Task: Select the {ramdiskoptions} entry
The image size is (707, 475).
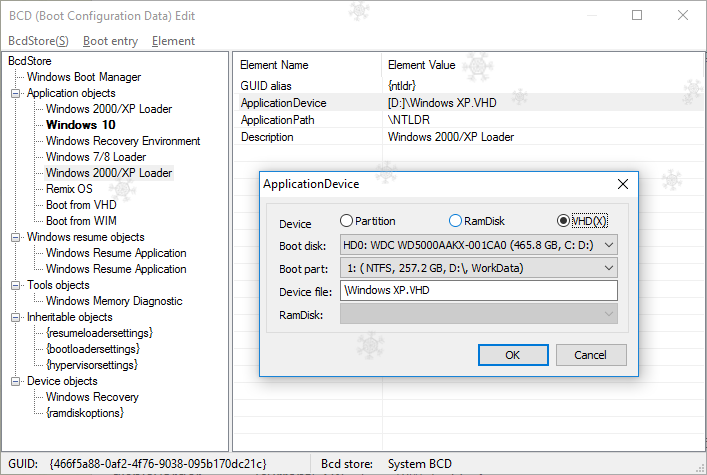Action: click(x=85, y=413)
